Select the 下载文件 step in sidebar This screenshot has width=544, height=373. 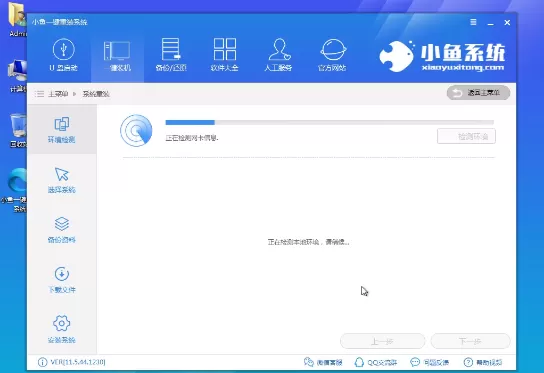coord(61,280)
